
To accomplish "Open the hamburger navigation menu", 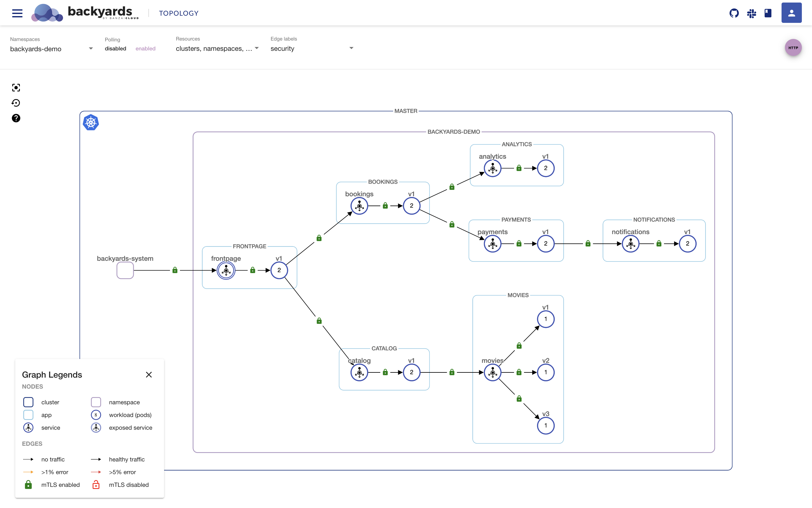I will click(17, 13).
